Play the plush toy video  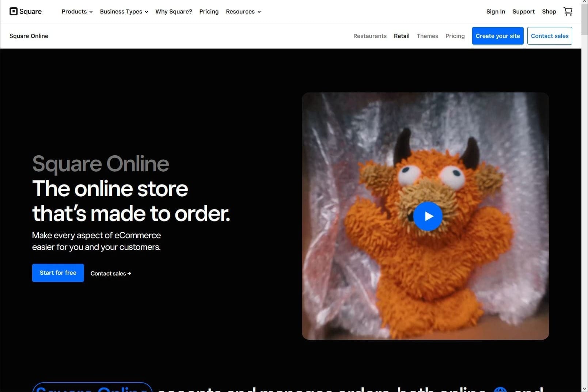pyautogui.click(x=428, y=216)
